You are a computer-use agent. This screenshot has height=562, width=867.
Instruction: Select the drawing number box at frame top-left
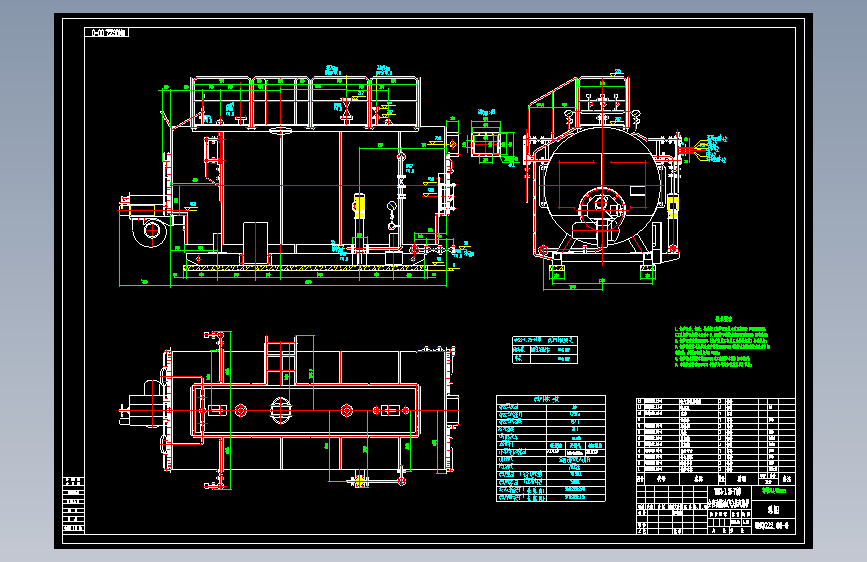(x=107, y=33)
